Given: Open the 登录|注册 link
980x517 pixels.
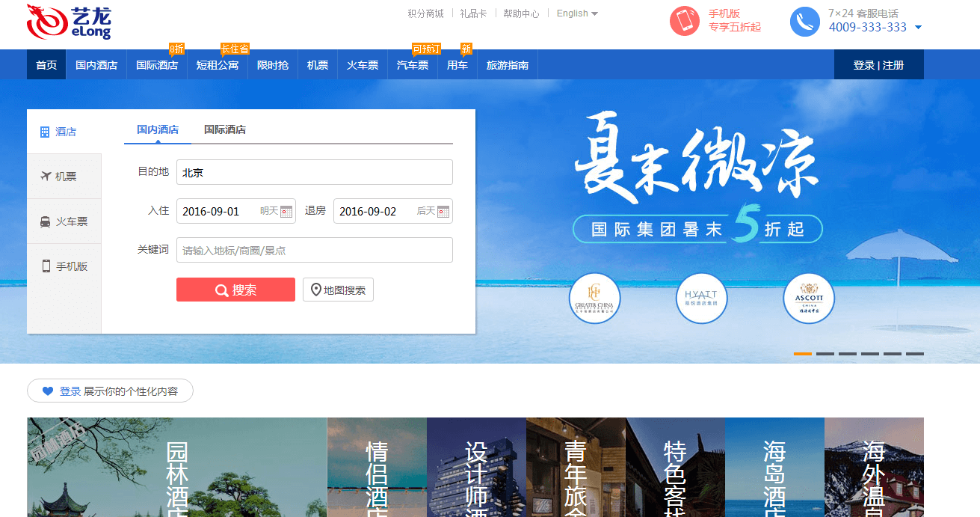Looking at the screenshot, I should click(878, 64).
